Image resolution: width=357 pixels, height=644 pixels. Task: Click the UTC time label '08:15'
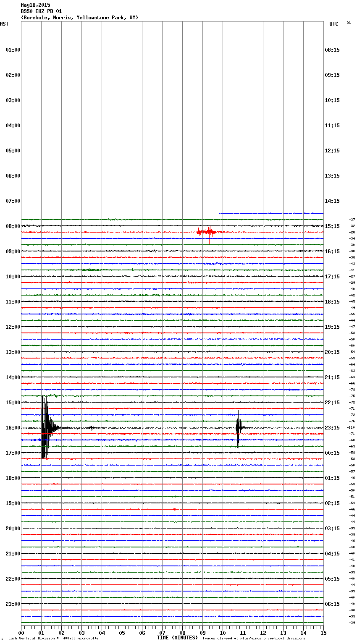tap(332, 50)
